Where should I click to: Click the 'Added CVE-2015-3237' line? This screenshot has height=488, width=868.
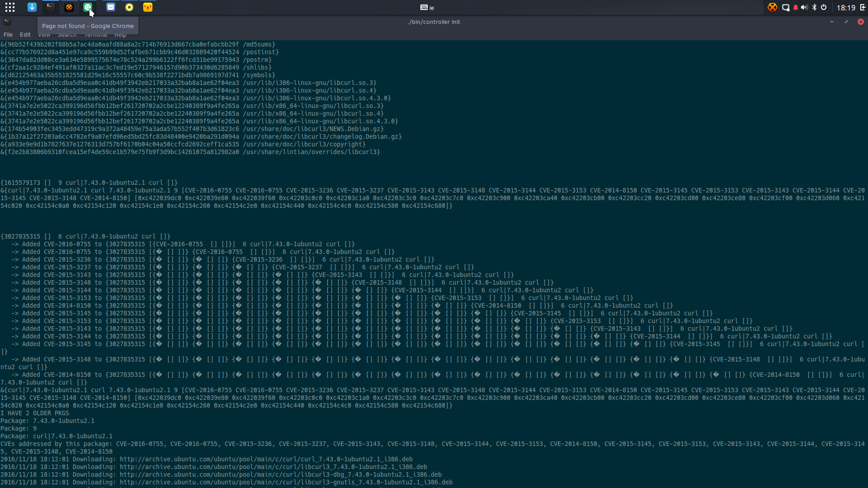[243, 267]
